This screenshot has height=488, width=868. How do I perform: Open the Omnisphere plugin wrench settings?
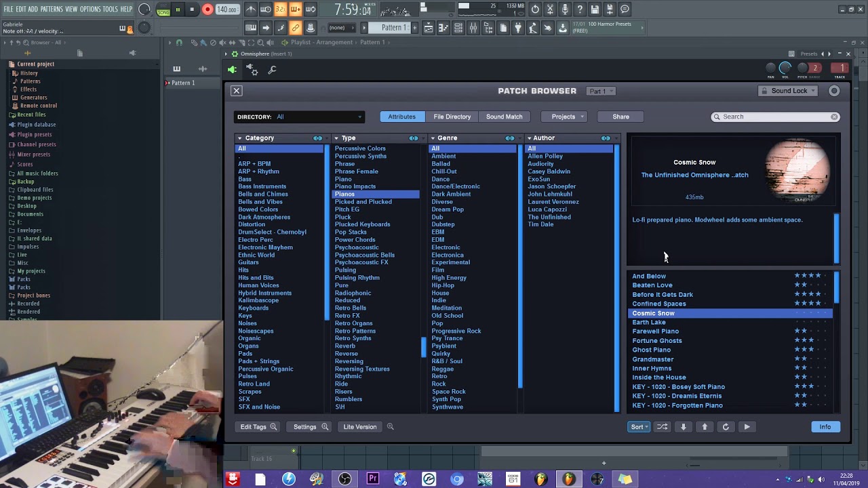tap(272, 70)
